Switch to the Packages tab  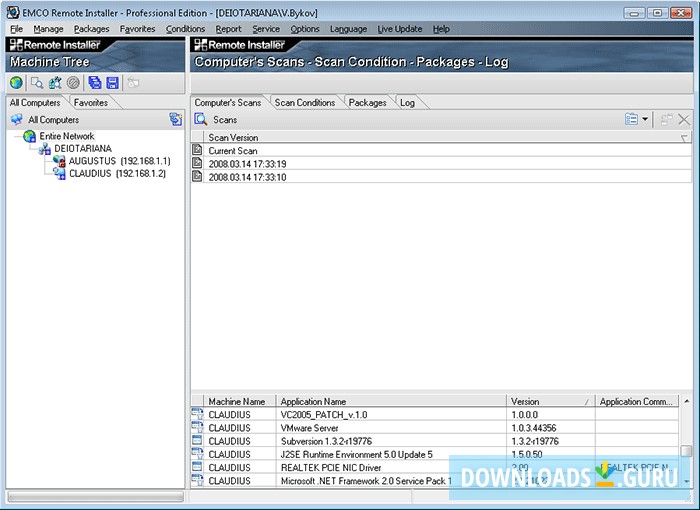coord(367,103)
